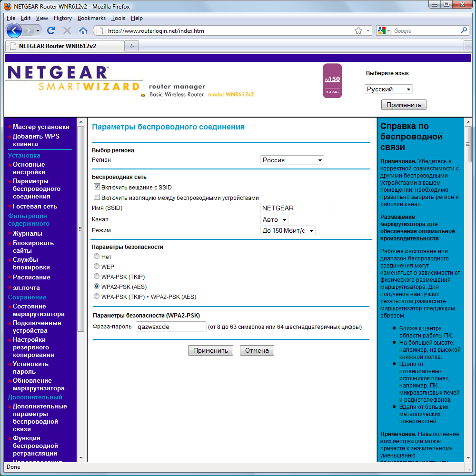
Task: Click the Фраза-пароль passphrase field
Action: (x=171, y=327)
